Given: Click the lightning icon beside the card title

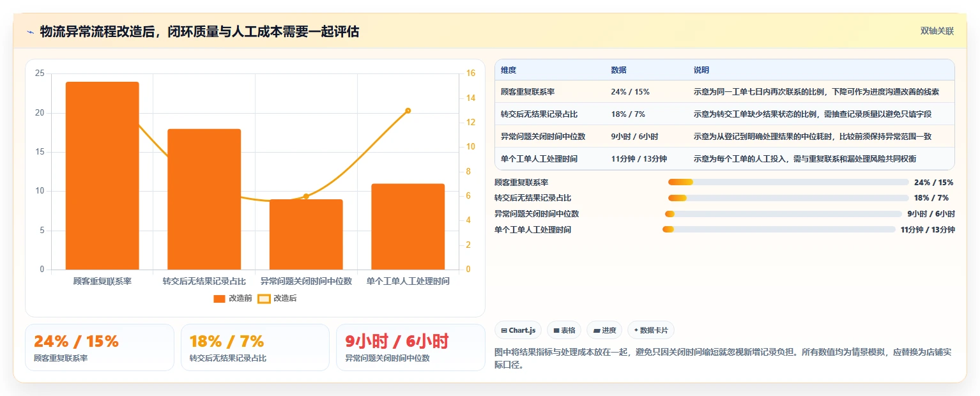Looking at the screenshot, I should coord(30,31).
